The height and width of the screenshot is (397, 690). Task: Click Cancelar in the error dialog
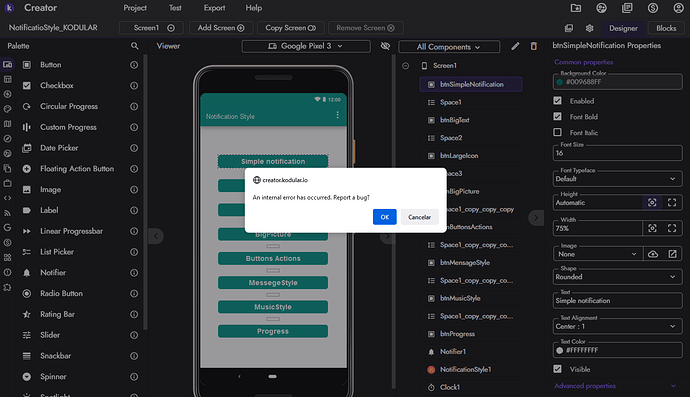tap(419, 217)
